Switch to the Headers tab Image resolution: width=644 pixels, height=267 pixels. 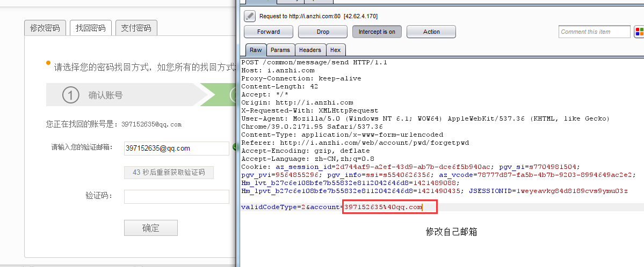coord(310,50)
